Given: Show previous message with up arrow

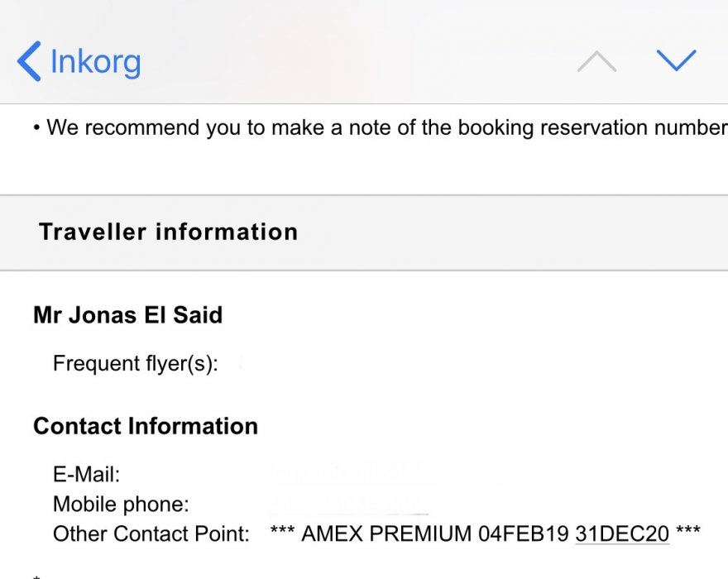Looking at the screenshot, I should [596, 61].
